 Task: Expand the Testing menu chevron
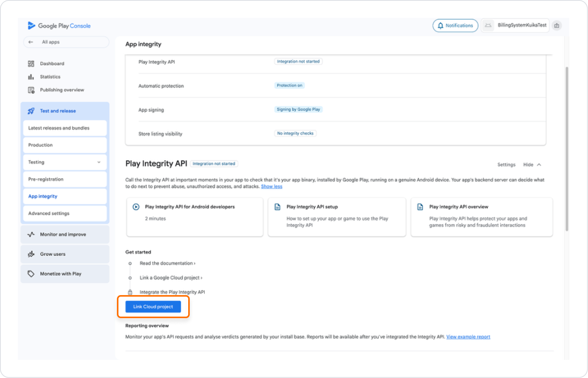(x=99, y=162)
